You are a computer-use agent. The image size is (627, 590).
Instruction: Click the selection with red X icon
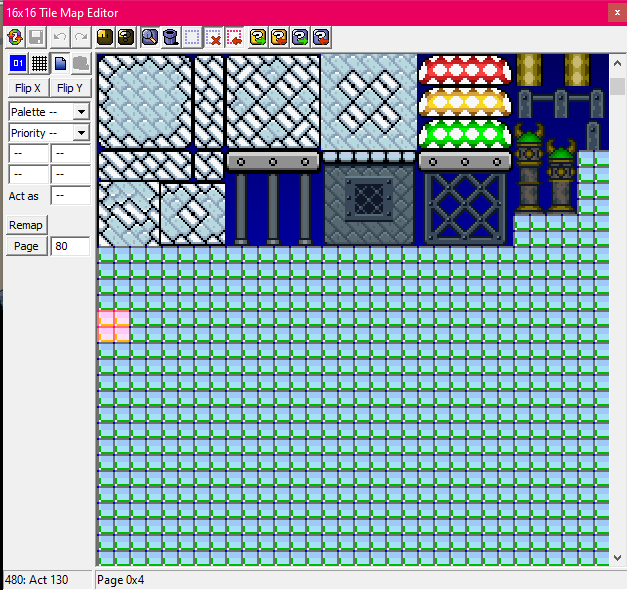pyautogui.click(x=213, y=38)
